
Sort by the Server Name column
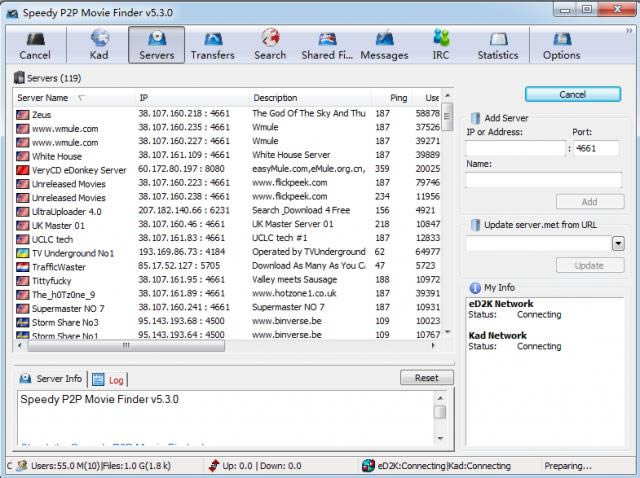tap(74, 98)
